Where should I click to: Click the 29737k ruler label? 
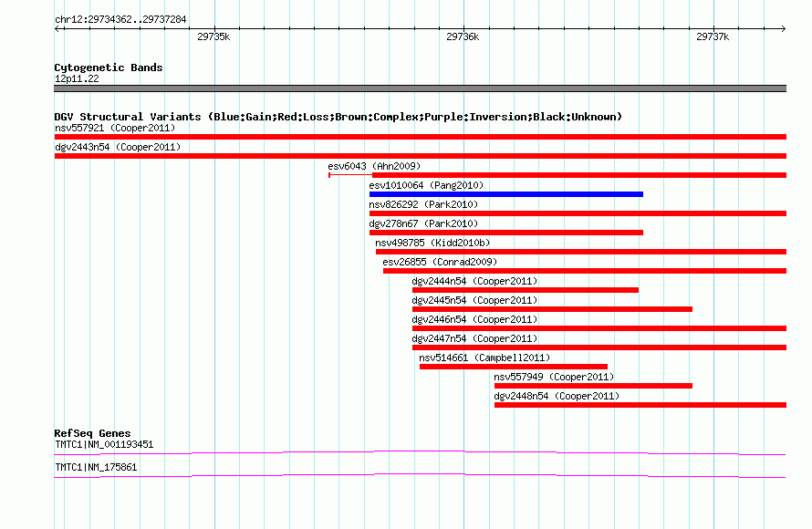coord(713,36)
